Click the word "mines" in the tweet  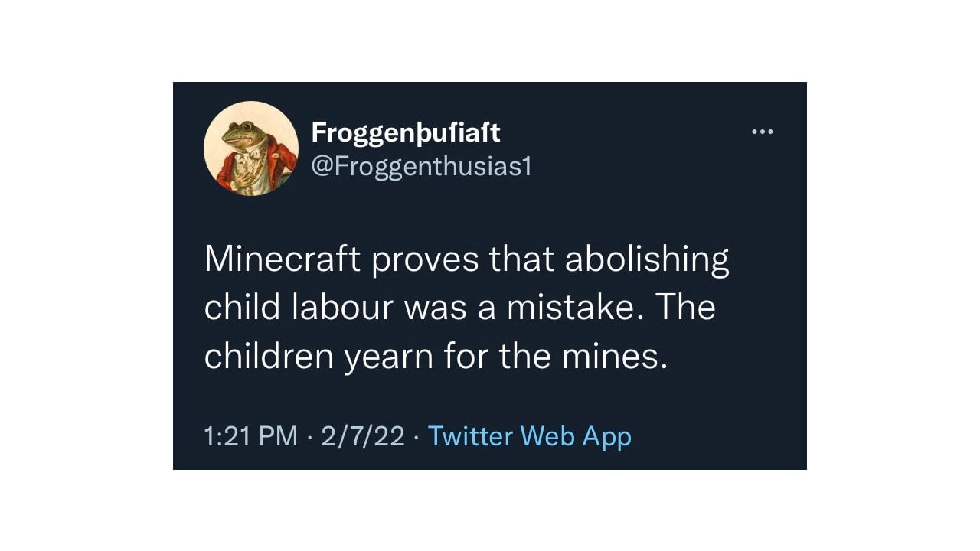click(x=617, y=356)
